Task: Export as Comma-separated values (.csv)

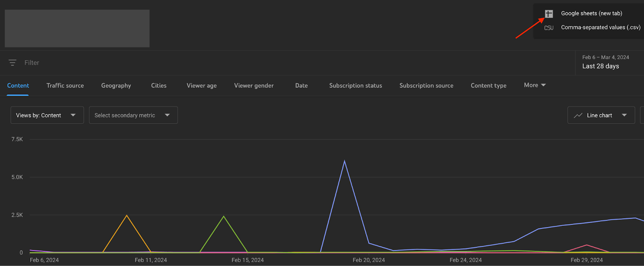Action: (x=601, y=27)
